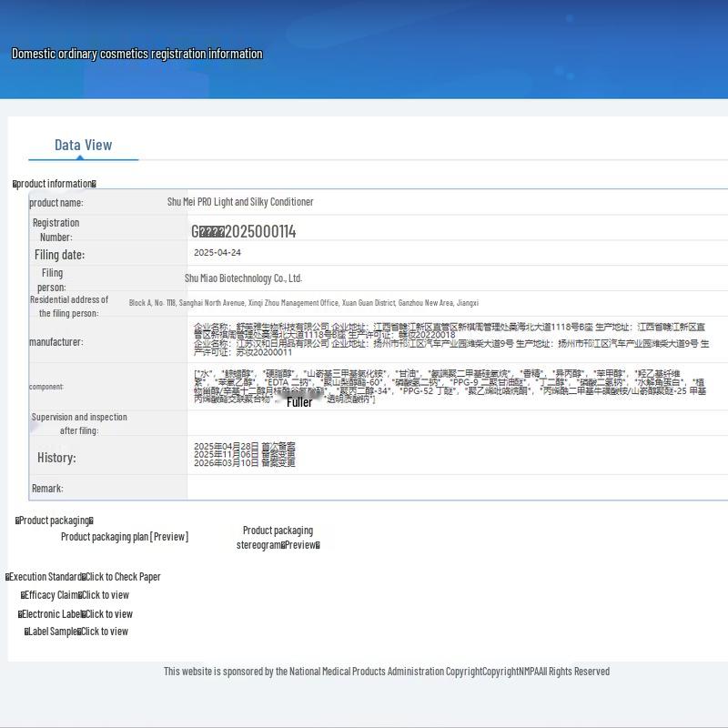Open Label Sample Click to view link
The height and width of the screenshot is (728, 728).
76,632
